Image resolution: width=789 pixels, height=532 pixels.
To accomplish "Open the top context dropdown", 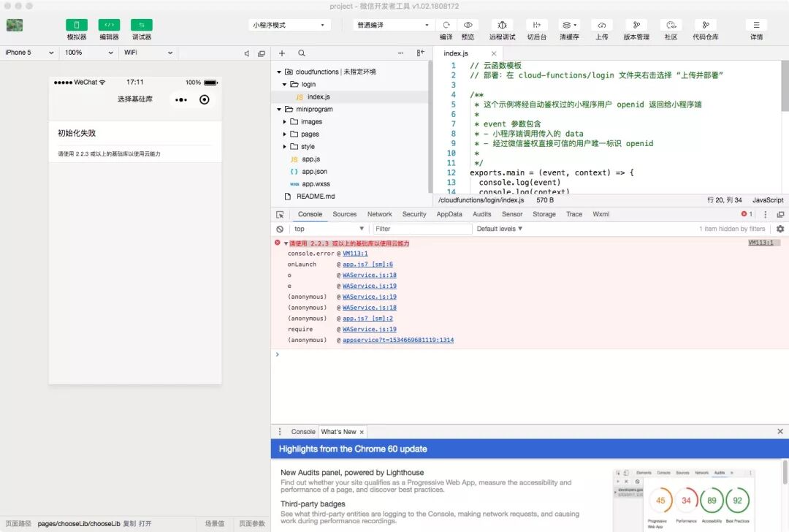I will [x=329, y=229].
